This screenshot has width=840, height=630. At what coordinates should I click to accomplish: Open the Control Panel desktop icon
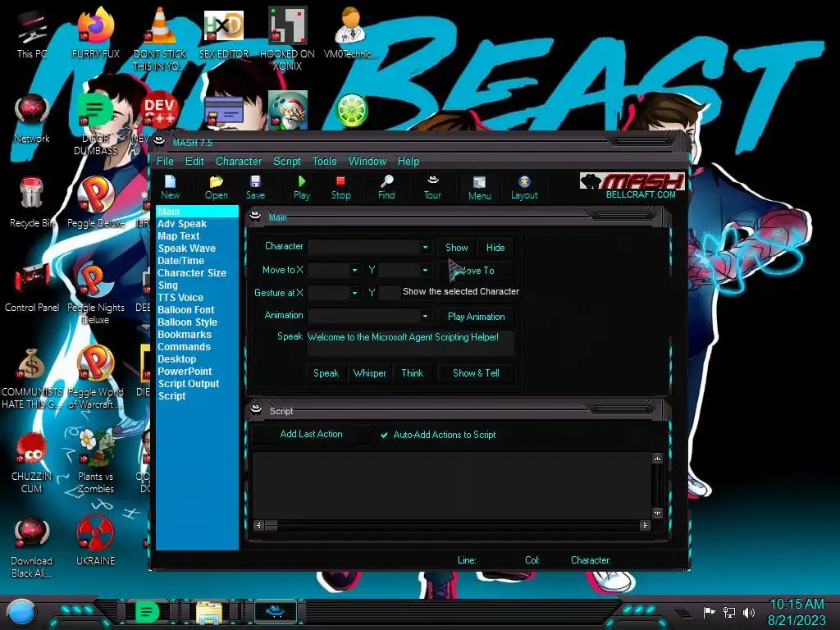point(32,288)
